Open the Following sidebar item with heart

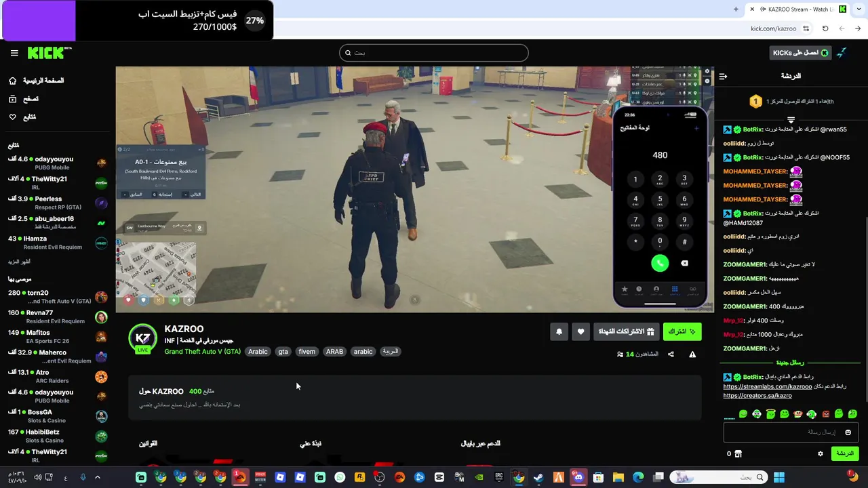(22, 117)
